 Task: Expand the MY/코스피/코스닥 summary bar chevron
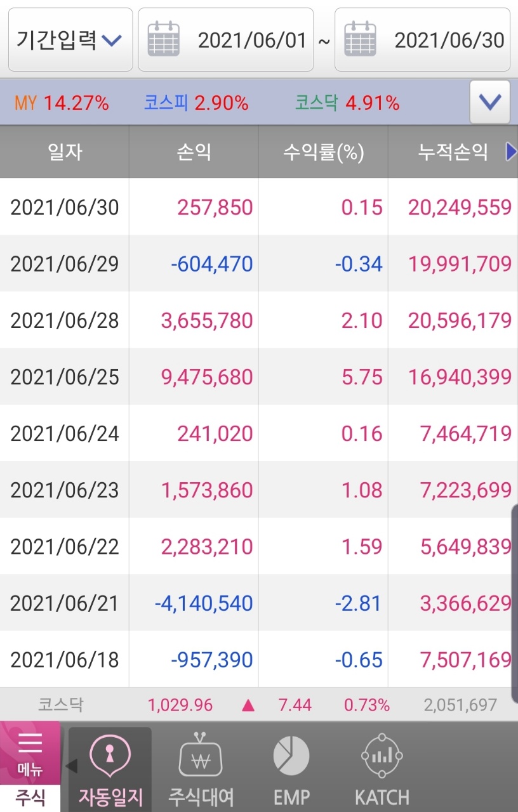point(489,102)
